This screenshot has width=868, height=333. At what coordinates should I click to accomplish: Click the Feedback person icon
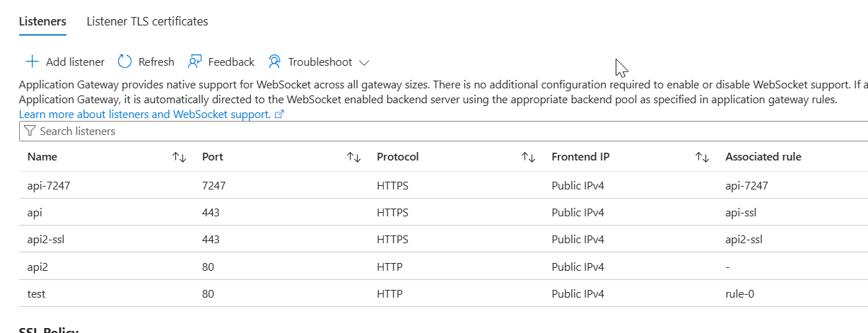click(195, 62)
